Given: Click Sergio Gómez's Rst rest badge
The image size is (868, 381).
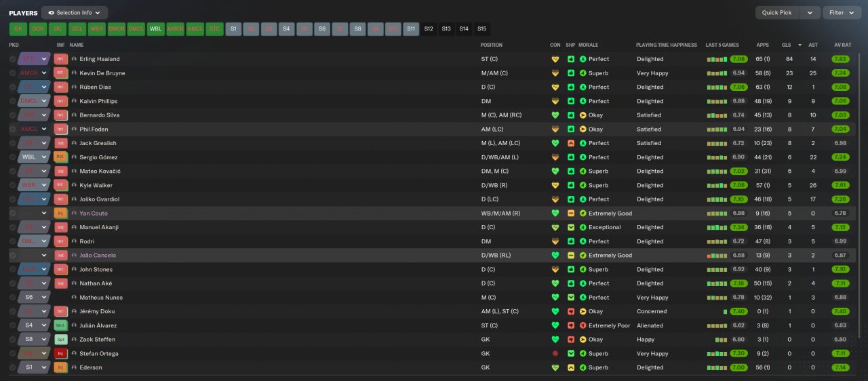Looking at the screenshot, I should [61, 157].
